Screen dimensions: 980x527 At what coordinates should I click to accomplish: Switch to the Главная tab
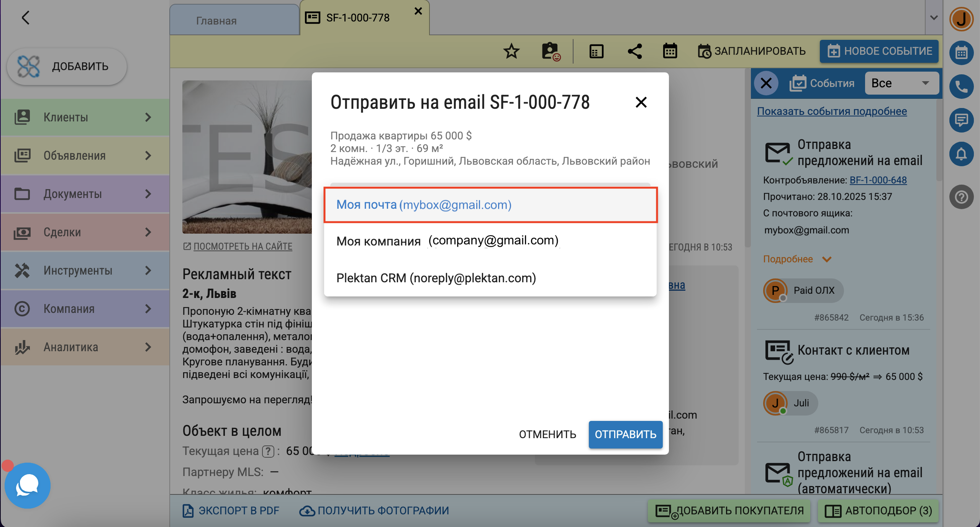click(216, 21)
